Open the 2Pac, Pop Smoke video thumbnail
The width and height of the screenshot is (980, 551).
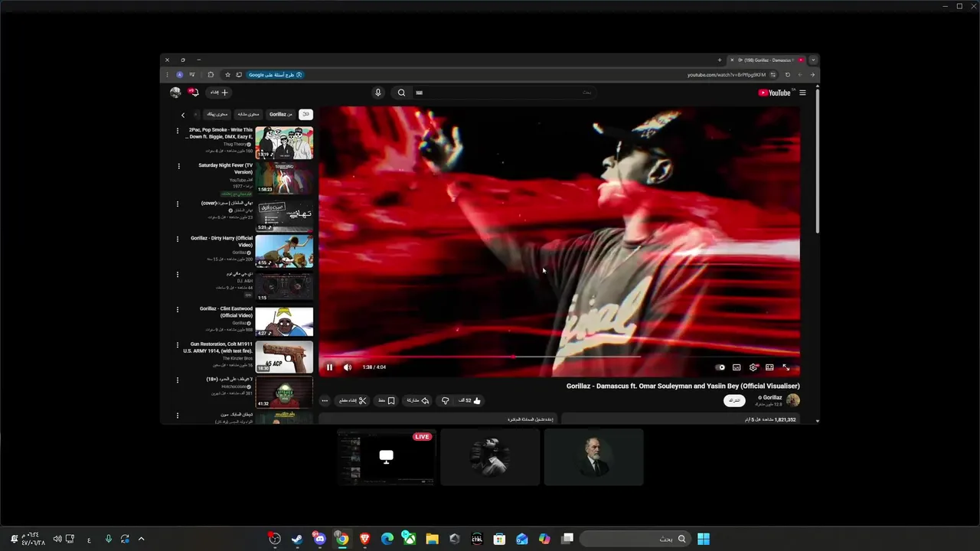284,143
